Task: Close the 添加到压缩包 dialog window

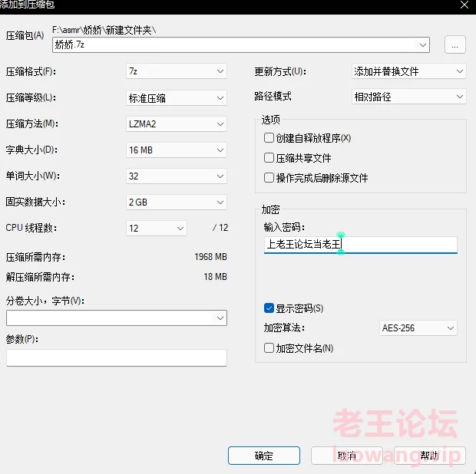Action: pos(464,5)
